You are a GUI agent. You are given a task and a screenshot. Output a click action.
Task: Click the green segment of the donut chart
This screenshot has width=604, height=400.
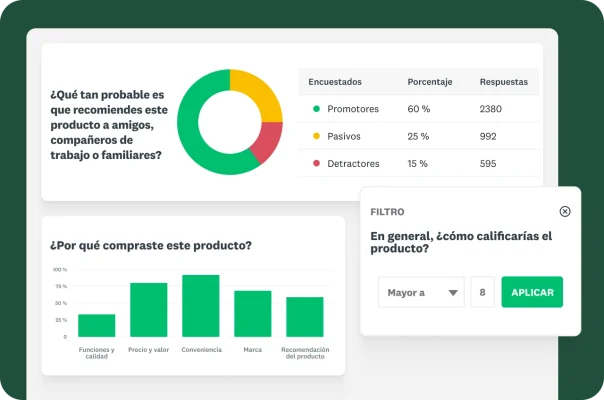click(190, 131)
